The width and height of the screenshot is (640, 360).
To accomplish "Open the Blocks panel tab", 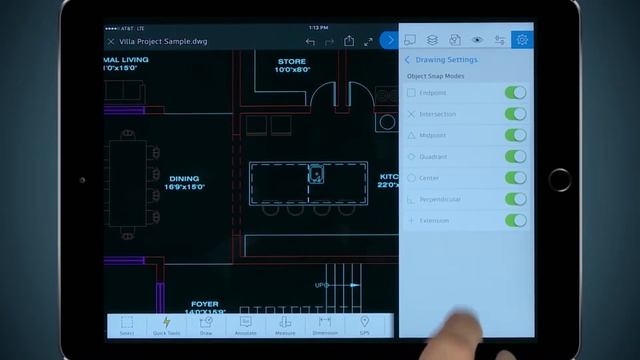I will tap(455, 40).
